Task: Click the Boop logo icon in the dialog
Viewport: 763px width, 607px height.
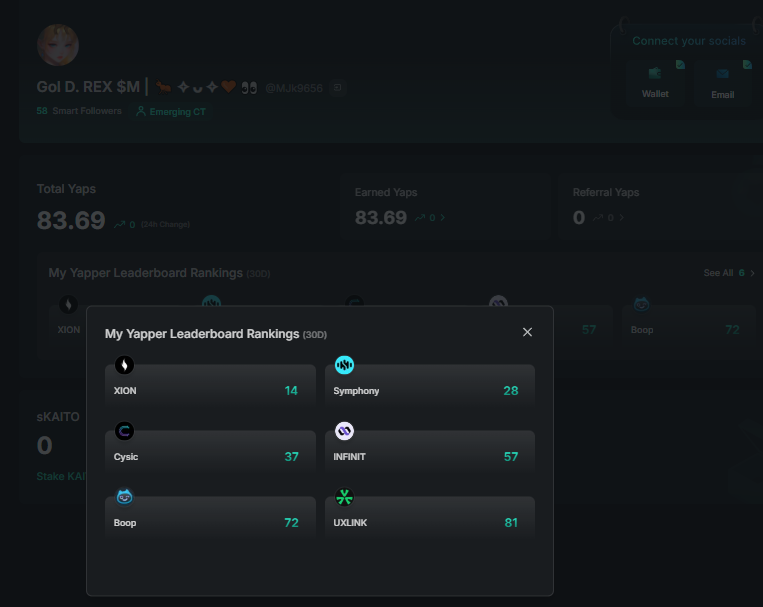Action: pyautogui.click(x=125, y=497)
